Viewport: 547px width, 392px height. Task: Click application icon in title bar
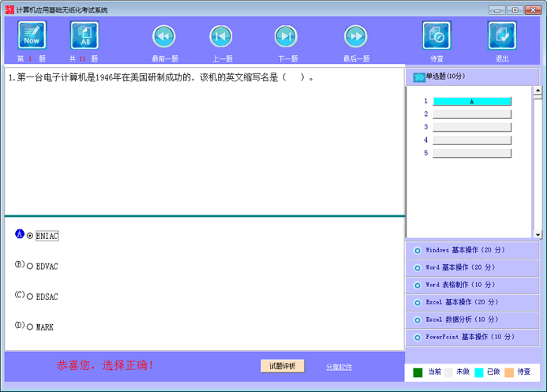pyautogui.click(x=9, y=9)
